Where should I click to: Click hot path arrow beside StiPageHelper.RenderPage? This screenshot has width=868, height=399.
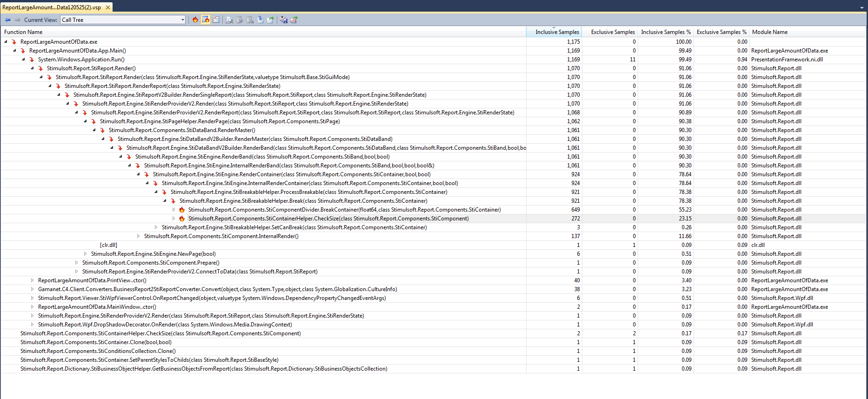[93, 121]
